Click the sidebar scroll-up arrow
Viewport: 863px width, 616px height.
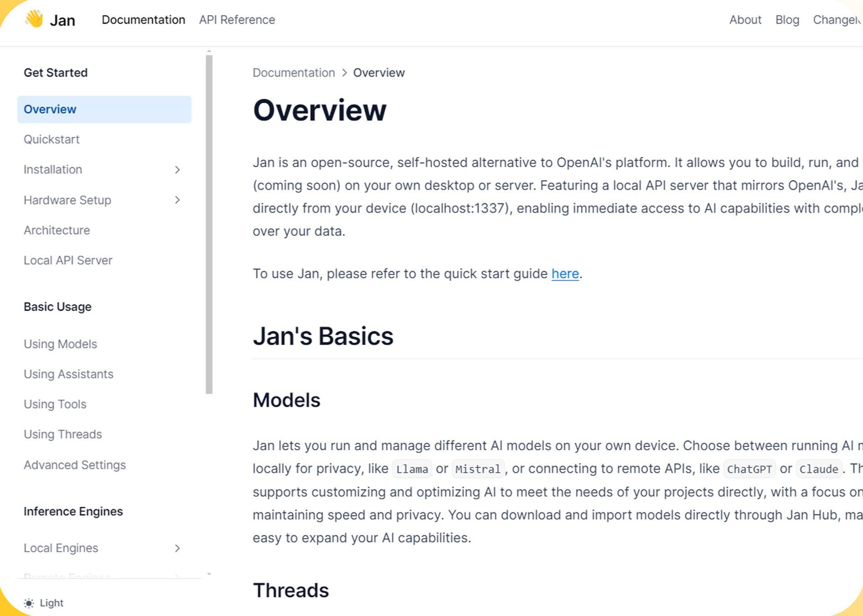209,51
